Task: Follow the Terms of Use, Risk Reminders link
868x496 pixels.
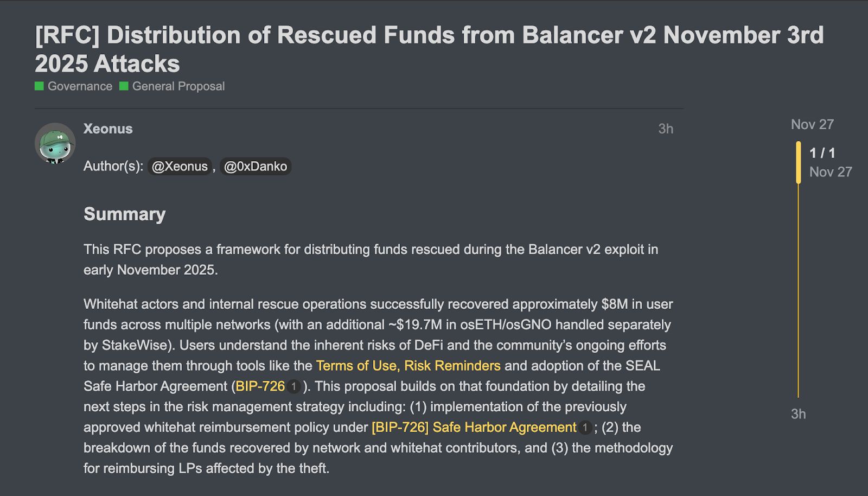Action: pyautogui.click(x=408, y=366)
